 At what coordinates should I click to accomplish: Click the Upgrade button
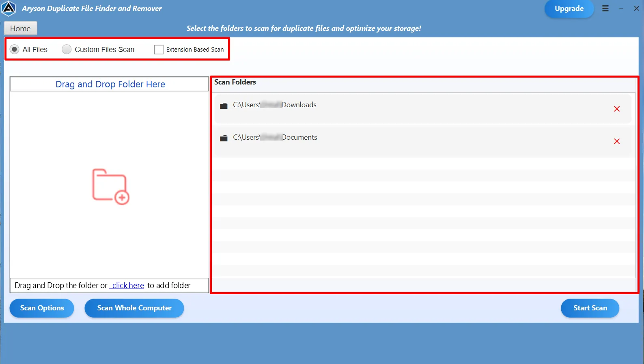click(x=569, y=9)
